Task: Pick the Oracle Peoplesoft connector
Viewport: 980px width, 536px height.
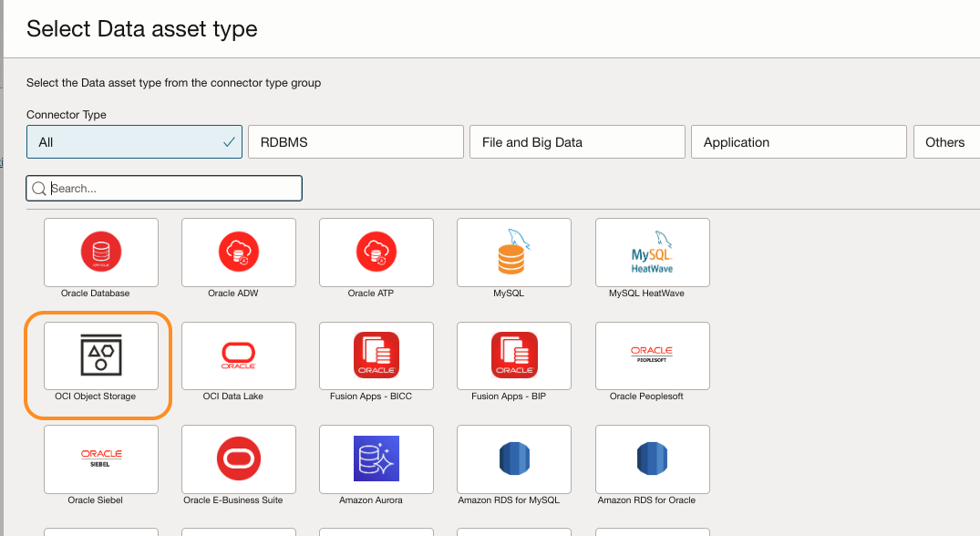Action: (x=653, y=356)
